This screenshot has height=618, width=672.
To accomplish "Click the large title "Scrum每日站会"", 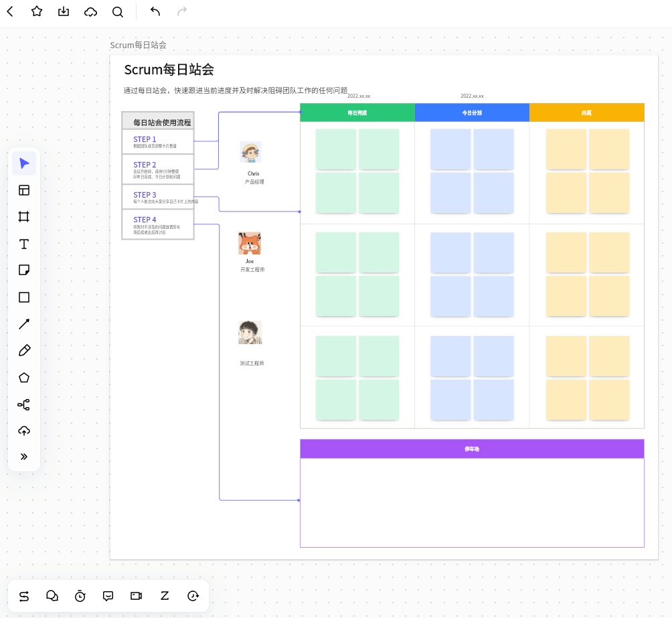I will point(169,70).
